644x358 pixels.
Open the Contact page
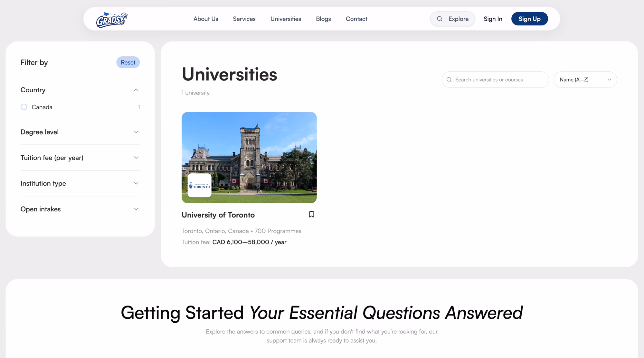pos(356,19)
